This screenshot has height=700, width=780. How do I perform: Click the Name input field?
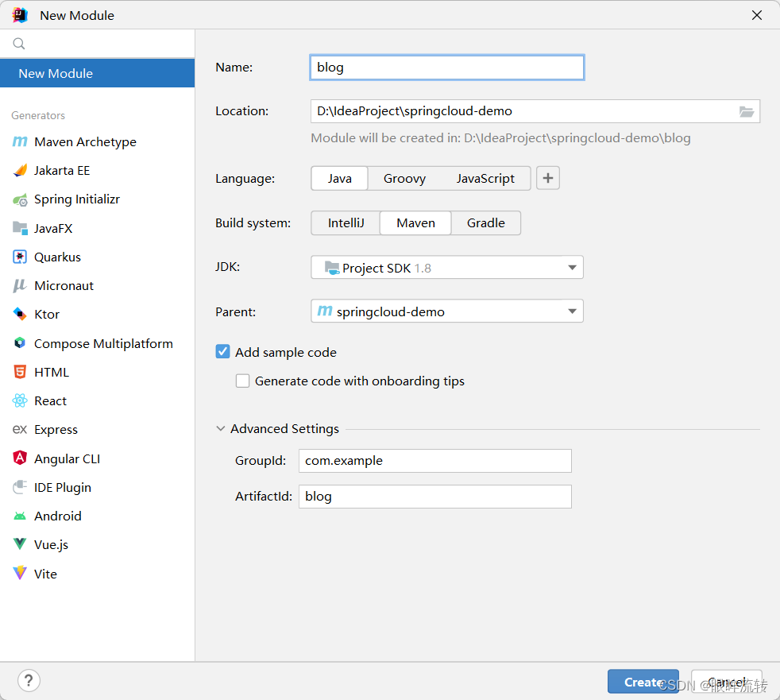pyautogui.click(x=446, y=68)
